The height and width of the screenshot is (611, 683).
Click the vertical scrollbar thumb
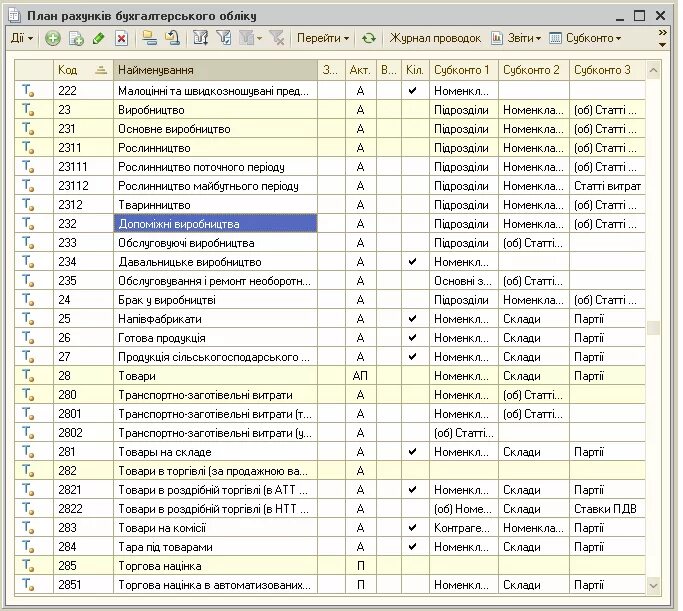pyautogui.click(x=653, y=327)
